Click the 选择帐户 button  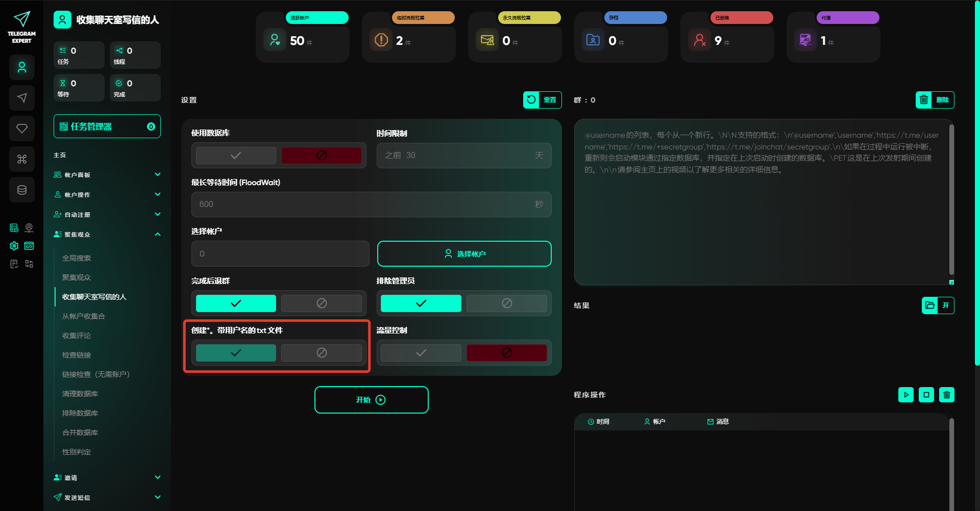point(464,254)
